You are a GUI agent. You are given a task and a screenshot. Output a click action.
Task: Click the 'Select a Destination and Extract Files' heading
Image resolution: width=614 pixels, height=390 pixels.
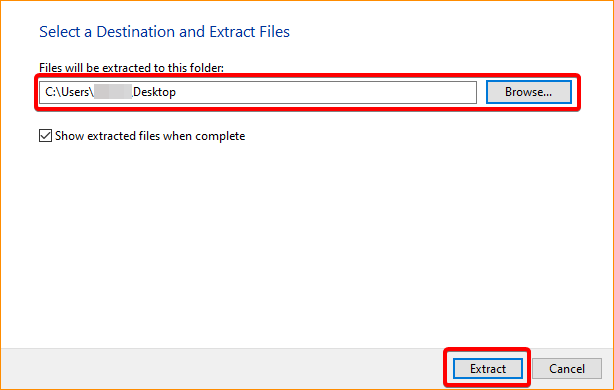pyautogui.click(x=164, y=32)
